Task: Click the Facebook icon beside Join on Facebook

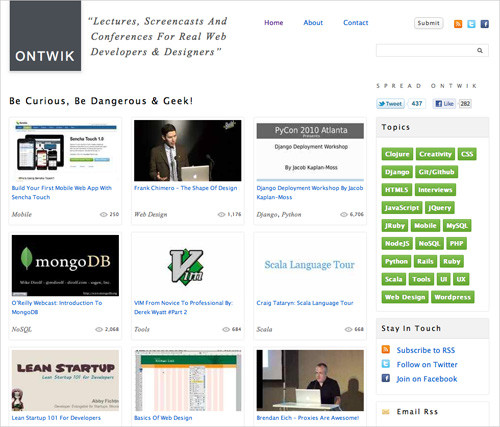Action: (386, 378)
